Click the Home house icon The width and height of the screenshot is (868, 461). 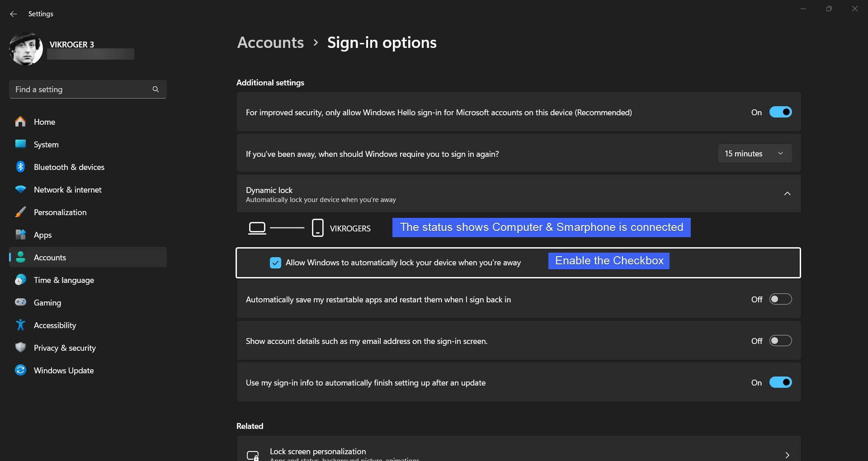pos(20,122)
